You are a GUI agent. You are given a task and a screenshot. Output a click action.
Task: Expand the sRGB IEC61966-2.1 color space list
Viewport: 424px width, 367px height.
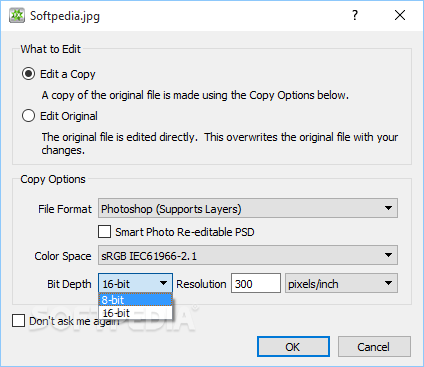(248, 255)
